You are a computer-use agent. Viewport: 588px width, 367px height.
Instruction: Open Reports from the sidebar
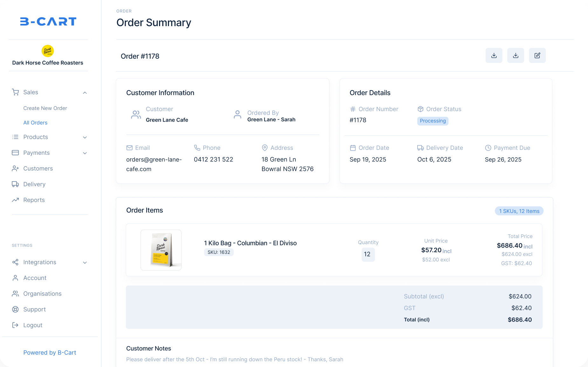tap(34, 200)
